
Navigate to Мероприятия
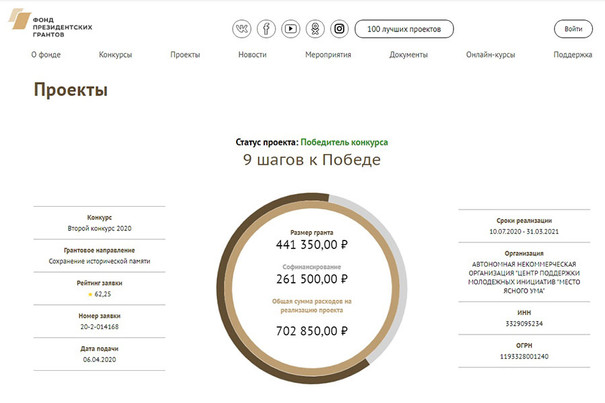[x=328, y=55]
